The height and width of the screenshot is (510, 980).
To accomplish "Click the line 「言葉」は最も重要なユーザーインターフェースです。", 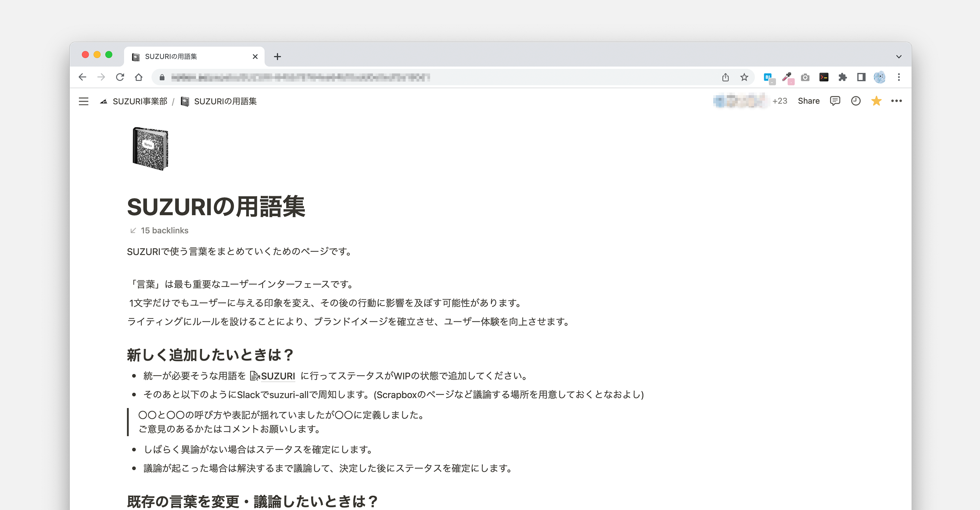I will tap(242, 284).
